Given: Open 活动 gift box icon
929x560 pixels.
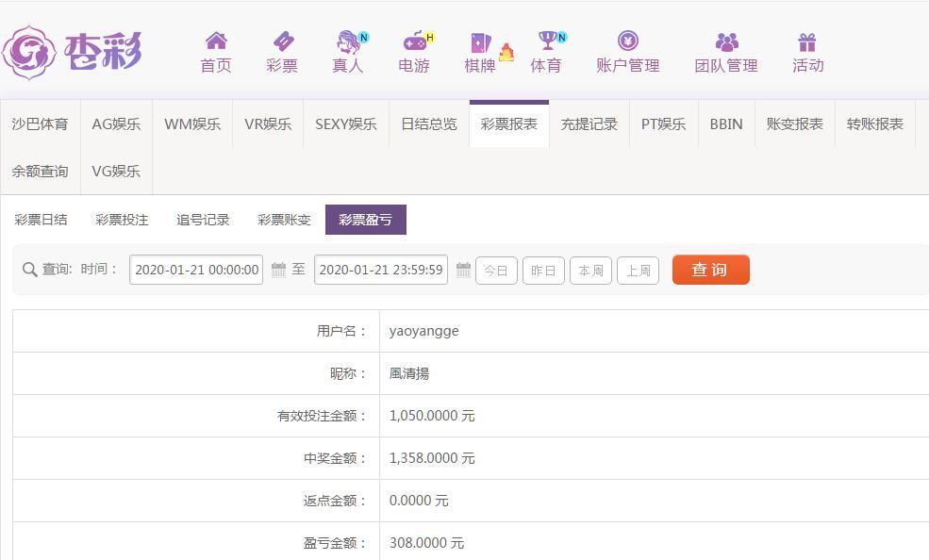Looking at the screenshot, I should pyautogui.click(x=807, y=41).
